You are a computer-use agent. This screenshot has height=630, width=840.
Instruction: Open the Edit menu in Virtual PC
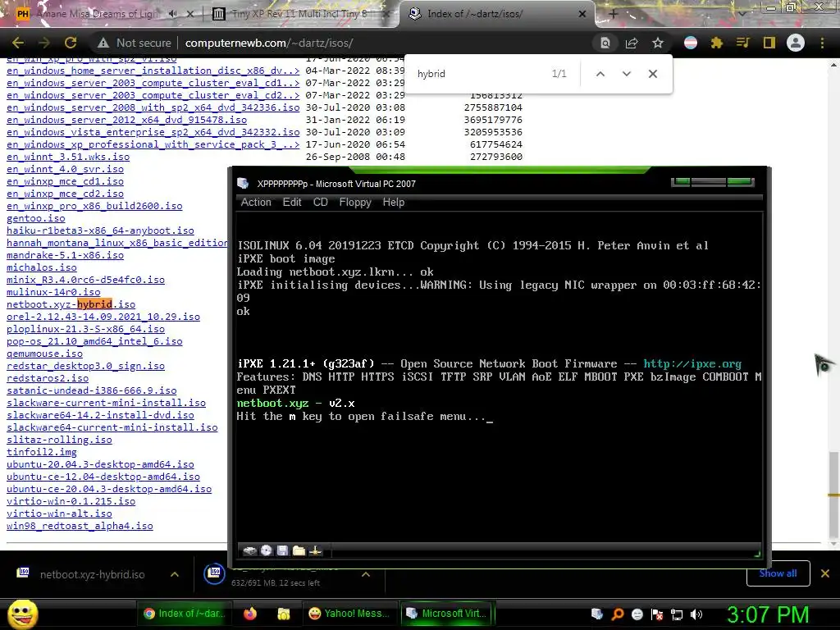coord(292,202)
